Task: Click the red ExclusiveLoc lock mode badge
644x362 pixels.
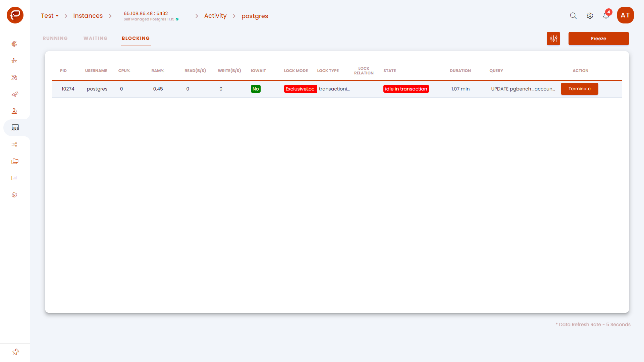Action: pos(300,89)
